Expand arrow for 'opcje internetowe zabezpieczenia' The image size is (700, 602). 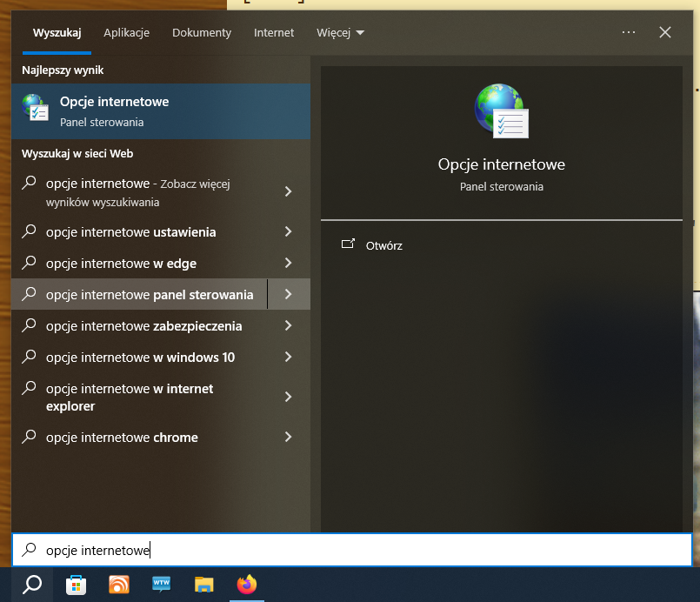click(x=289, y=325)
